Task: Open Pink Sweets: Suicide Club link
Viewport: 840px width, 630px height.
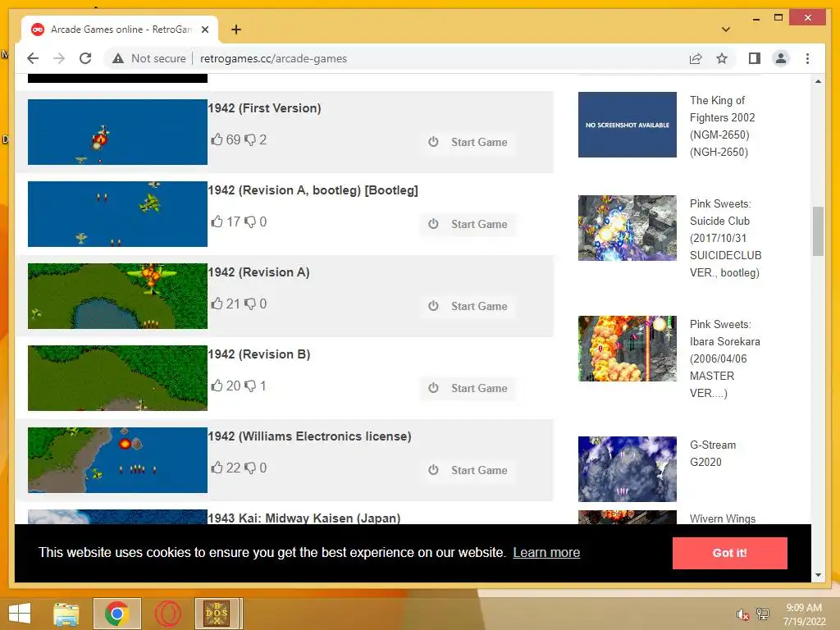Action: pyautogui.click(x=725, y=238)
